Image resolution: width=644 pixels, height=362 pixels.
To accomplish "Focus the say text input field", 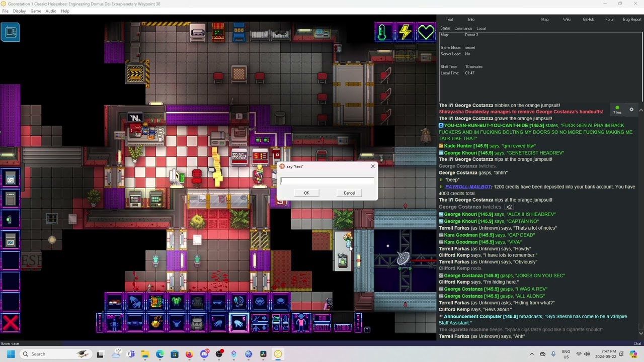I will point(327,181).
